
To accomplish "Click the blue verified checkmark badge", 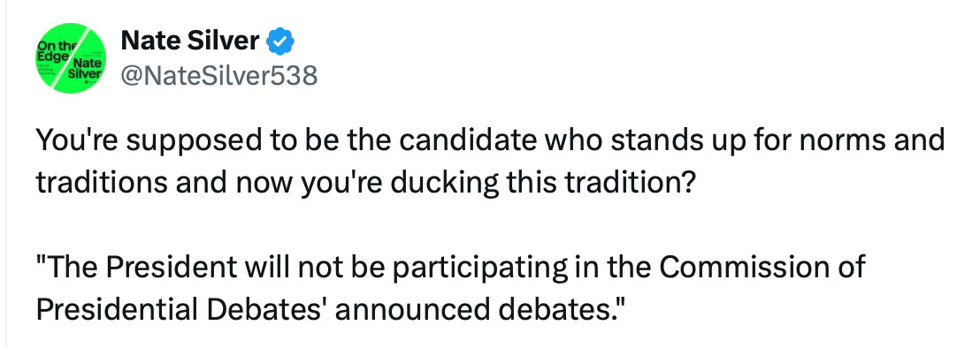I will [x=280, y=42].
